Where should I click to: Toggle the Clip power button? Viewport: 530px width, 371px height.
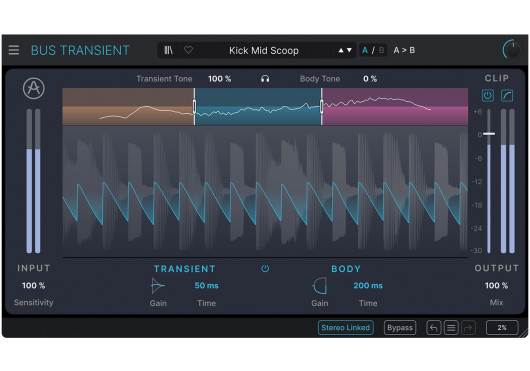tap(487, 95)
